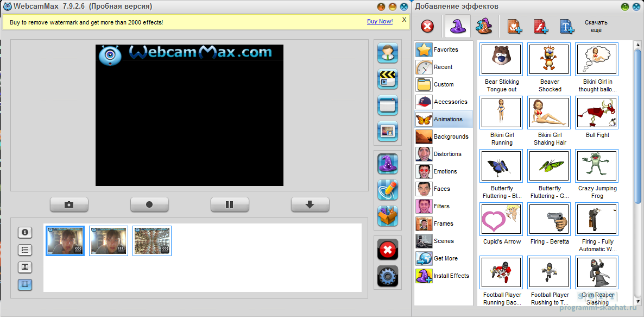Apply the Beaver Shocked effect

point(549,60)
